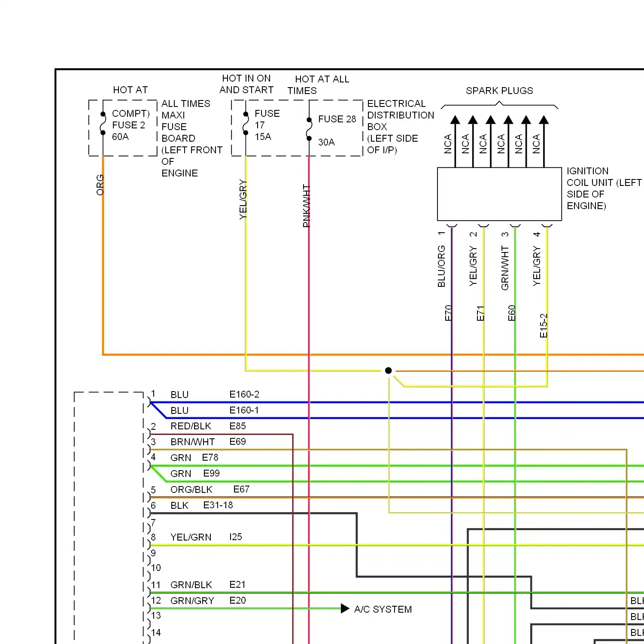Select the E160-2 connector label
644x644 pixels.
click(244, 394)
